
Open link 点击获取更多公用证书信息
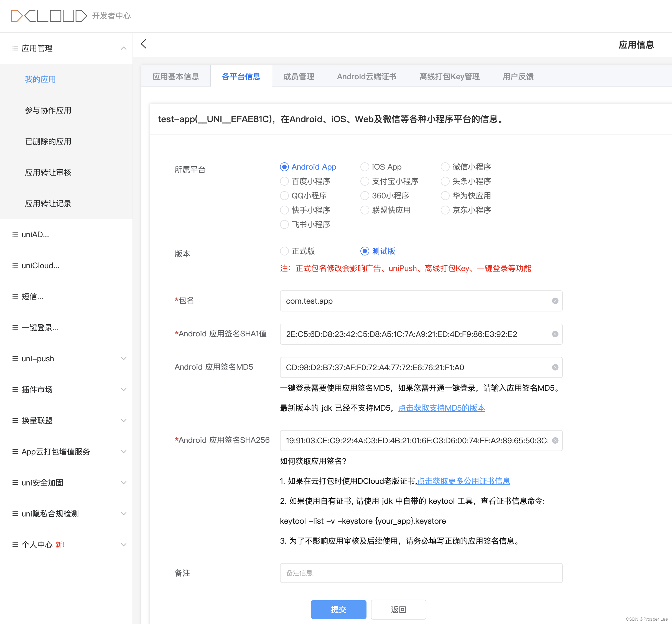[464, 481]
